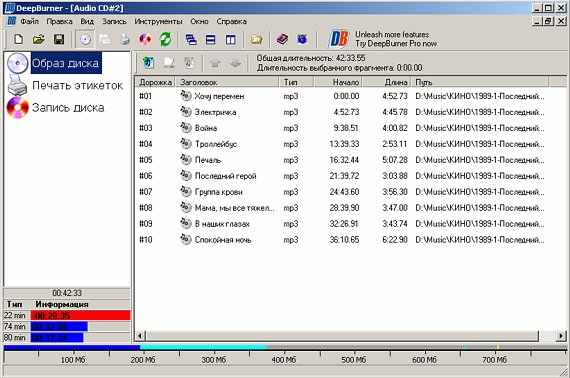Screen dimensions: 570x378
Task: Click the Путь column header
Action: point(480,82)
